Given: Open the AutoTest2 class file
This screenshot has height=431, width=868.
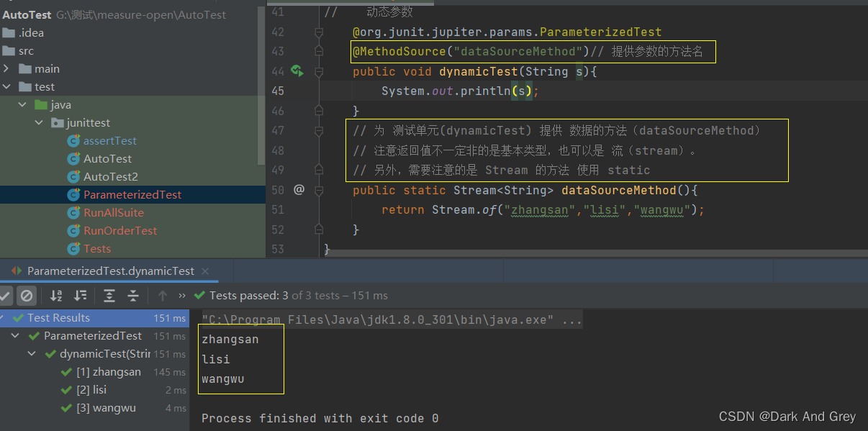Looking at the screenshot, I should [111, 177].
